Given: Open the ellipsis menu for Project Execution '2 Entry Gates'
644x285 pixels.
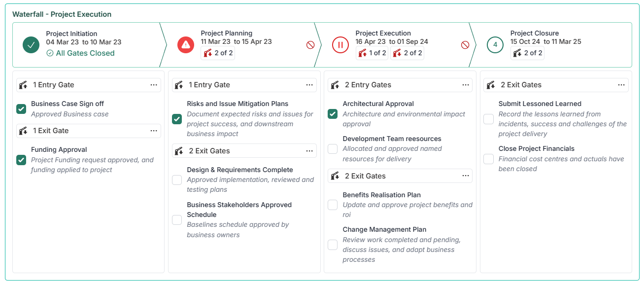Looking at the screenshot, I should (x=465, y=85).
